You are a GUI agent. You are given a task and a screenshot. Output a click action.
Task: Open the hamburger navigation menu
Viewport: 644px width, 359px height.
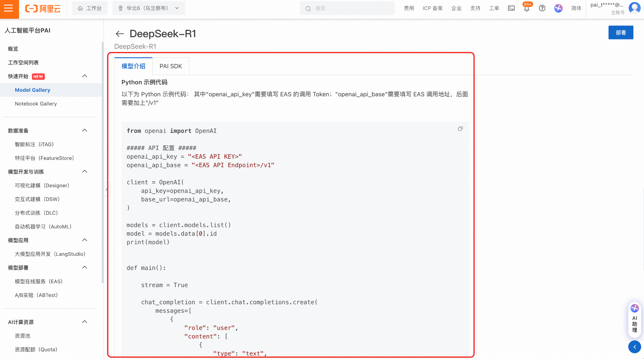pos(9,8)
